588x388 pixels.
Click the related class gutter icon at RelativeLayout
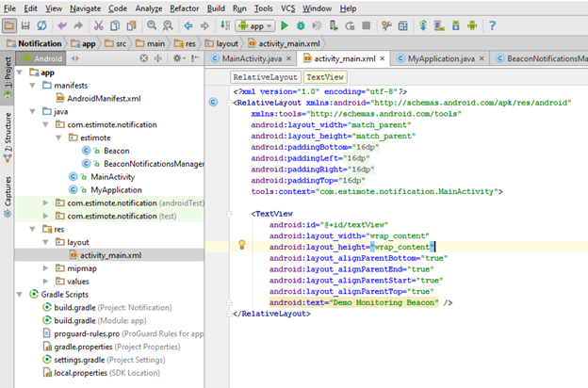coord(213,102)
